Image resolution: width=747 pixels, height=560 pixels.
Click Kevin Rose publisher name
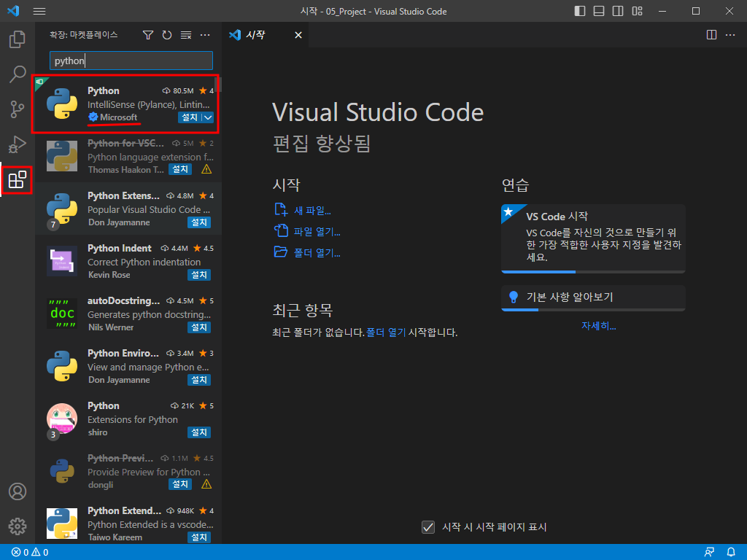(109, 275)
